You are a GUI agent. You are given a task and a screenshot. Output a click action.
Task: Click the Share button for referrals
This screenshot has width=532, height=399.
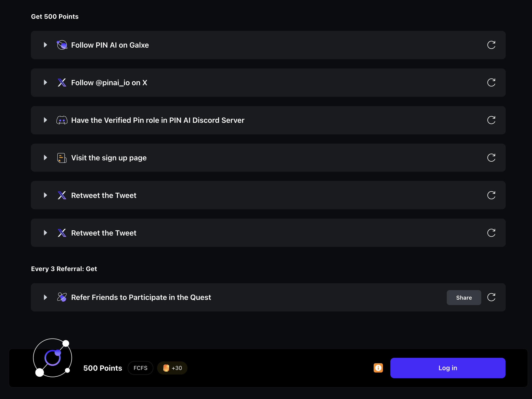pos(464,298)
